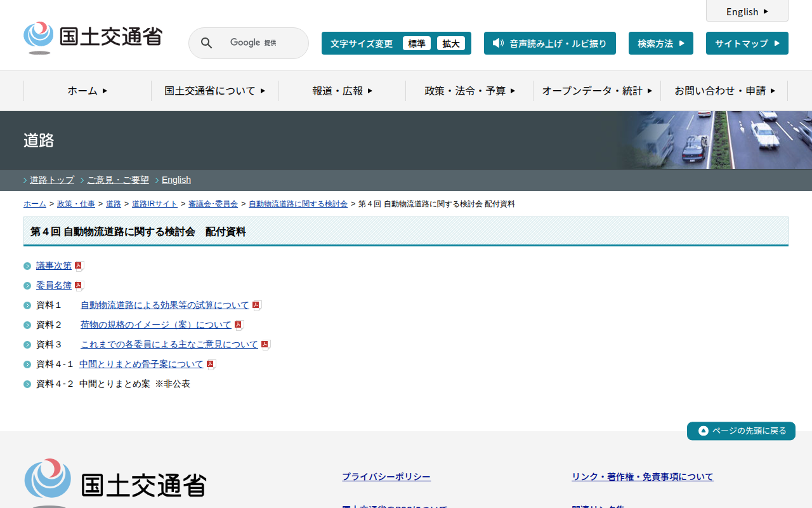Set text size to 拡大
Screen dimensions: 812x508
pos(451,43)
